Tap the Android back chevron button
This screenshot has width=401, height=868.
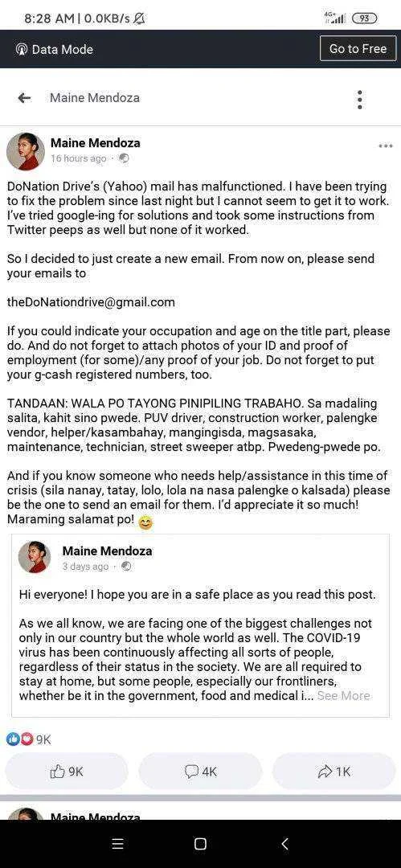(x=284, y=844)
